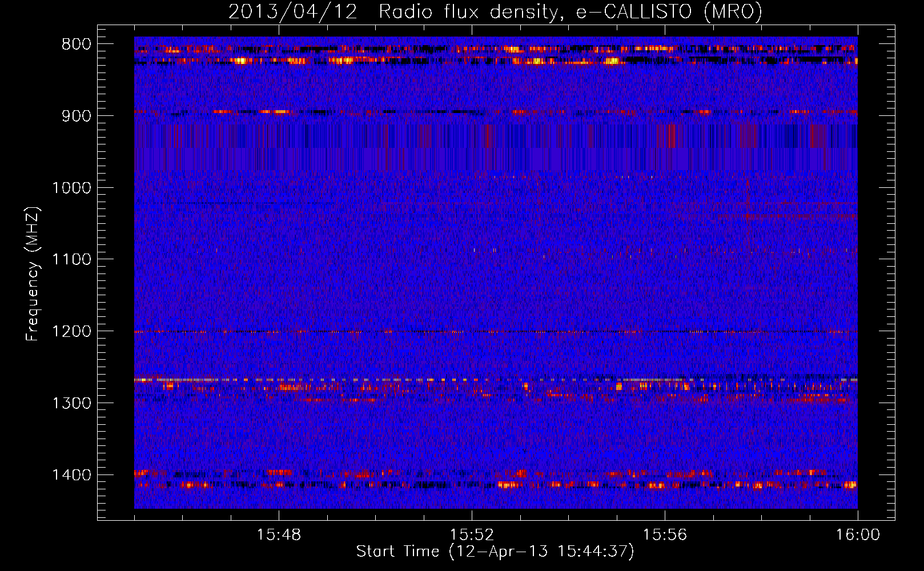Click the 1200 frequency tick label
This screenshot has width=924, height=571.
tap(71, 332)
